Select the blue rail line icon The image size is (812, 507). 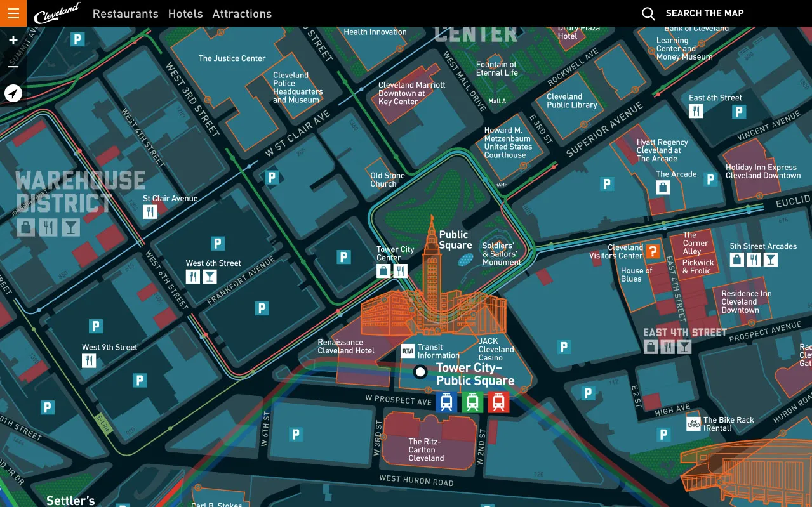[x=446, y=402]
